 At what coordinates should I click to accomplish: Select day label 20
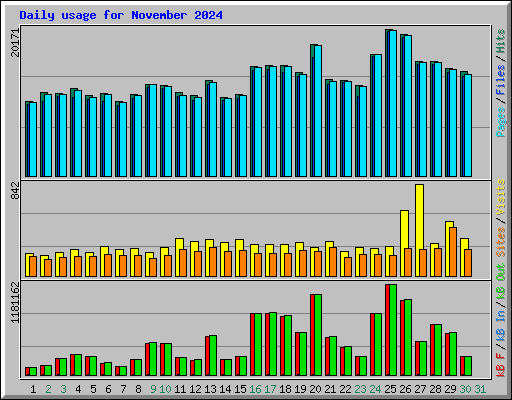pos(315,389)
